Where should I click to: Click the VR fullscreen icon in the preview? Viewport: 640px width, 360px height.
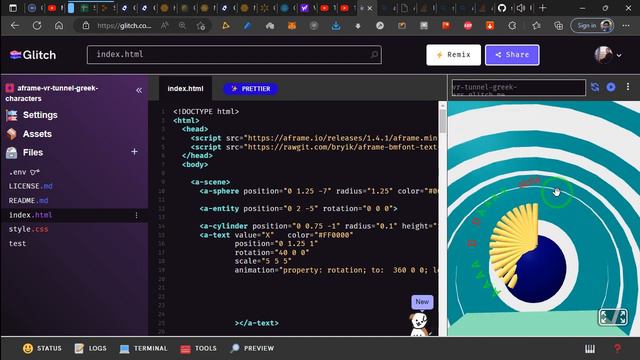tap(613, 317)
